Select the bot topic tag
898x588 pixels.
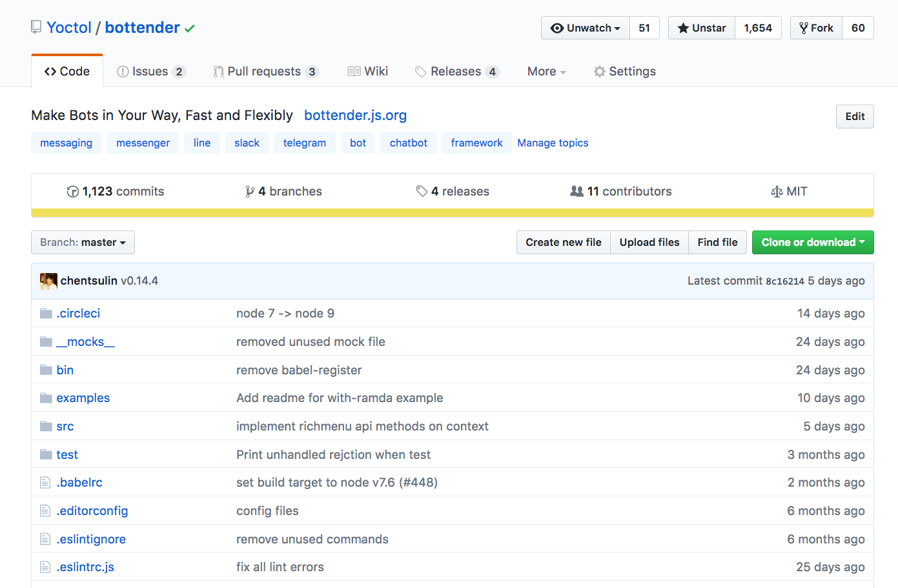358,143
